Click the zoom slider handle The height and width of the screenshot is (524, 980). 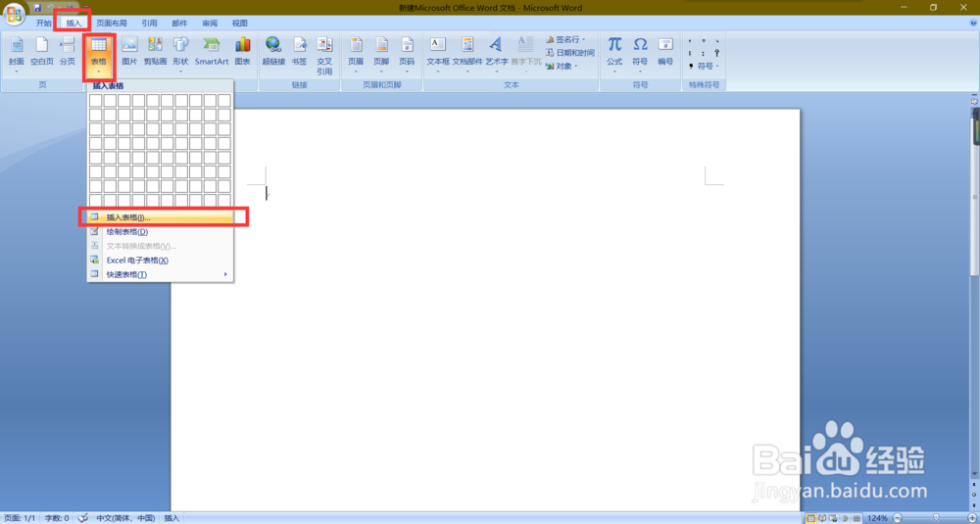pos(936,518)
